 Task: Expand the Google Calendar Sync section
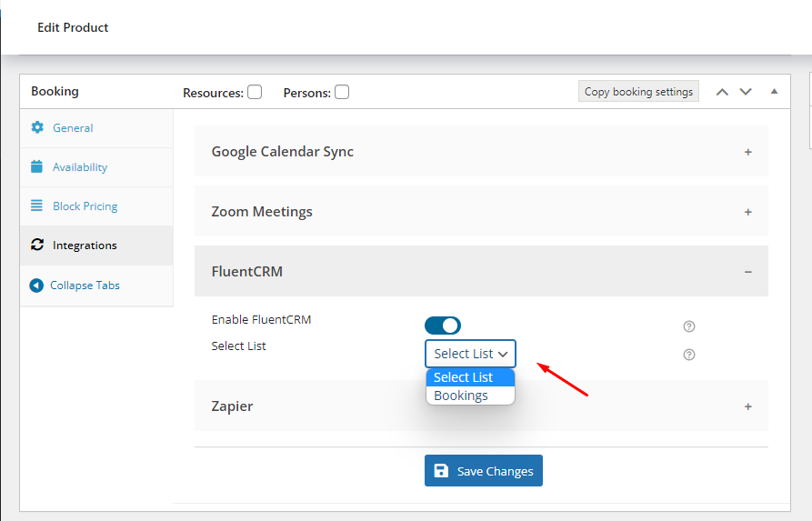point(481,152)
